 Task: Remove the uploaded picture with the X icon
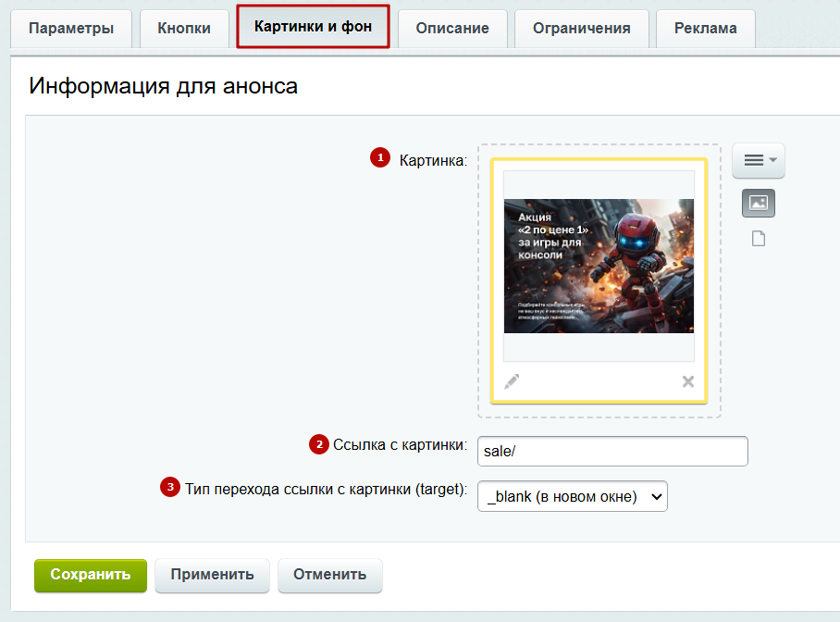tap(688, 381)
